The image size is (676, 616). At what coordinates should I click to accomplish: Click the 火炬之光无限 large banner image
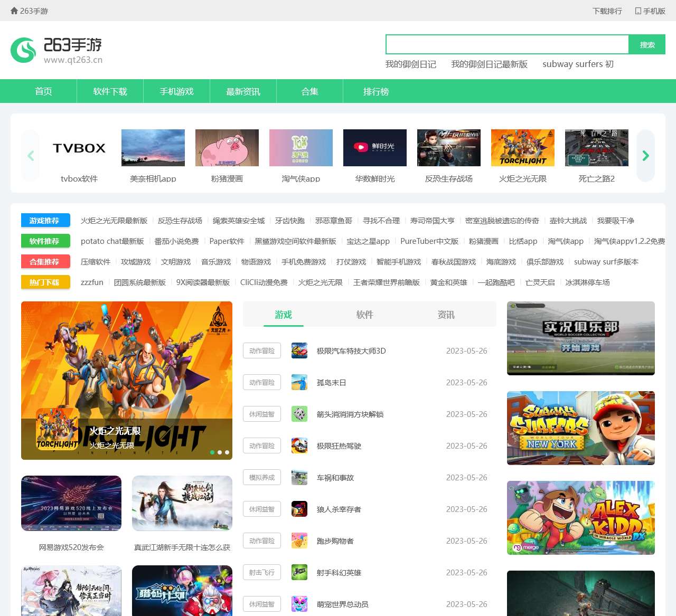click(127, 380)
